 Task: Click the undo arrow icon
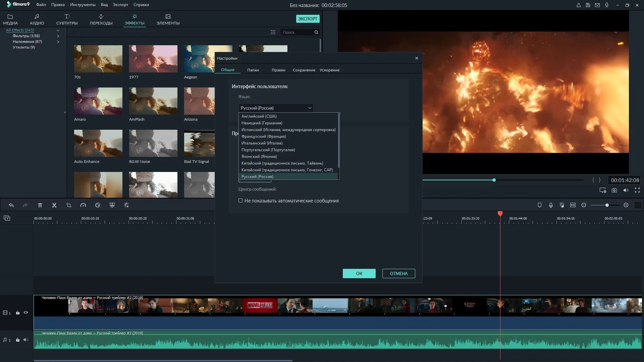[x=11, y=205]
